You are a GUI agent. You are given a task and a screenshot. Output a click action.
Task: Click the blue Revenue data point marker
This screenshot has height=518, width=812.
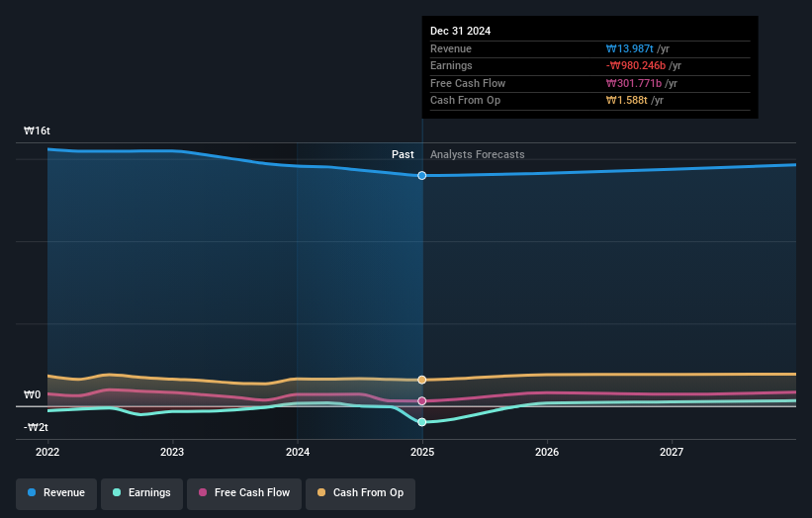click(422, 175)
